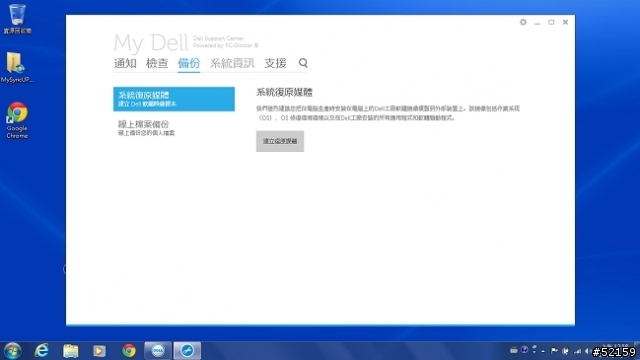
Task: Open the Windows Start menu
Action: [12, 351]
